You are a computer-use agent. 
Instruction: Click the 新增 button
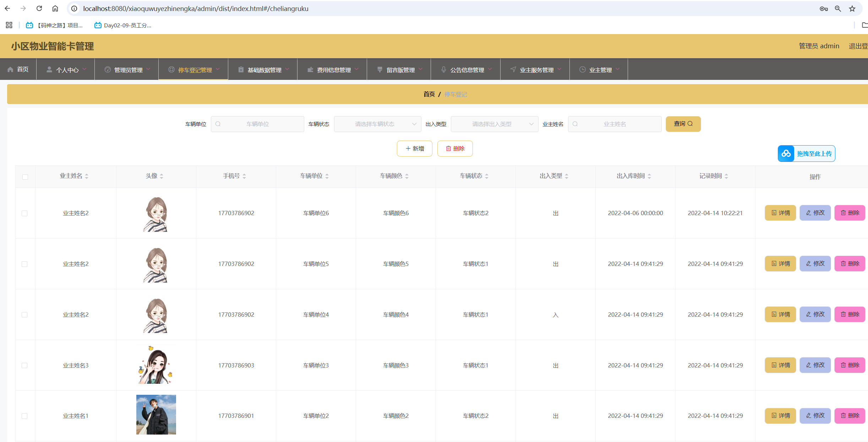414,148
